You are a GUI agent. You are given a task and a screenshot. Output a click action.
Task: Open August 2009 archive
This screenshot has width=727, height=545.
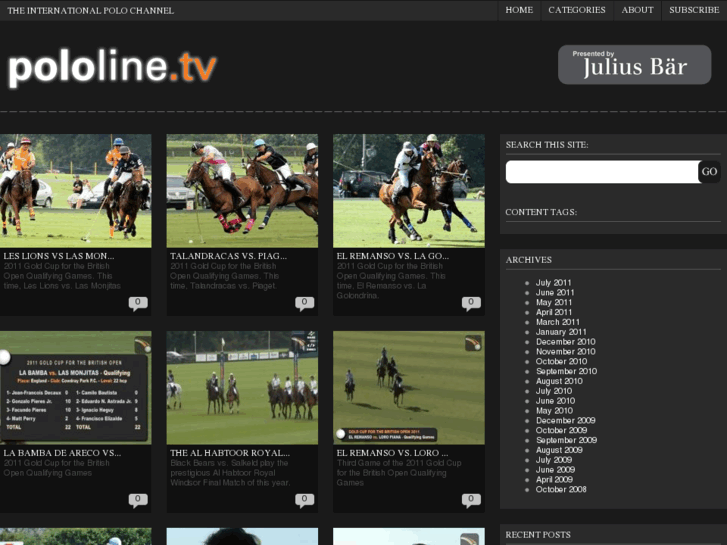coord(559,450)
